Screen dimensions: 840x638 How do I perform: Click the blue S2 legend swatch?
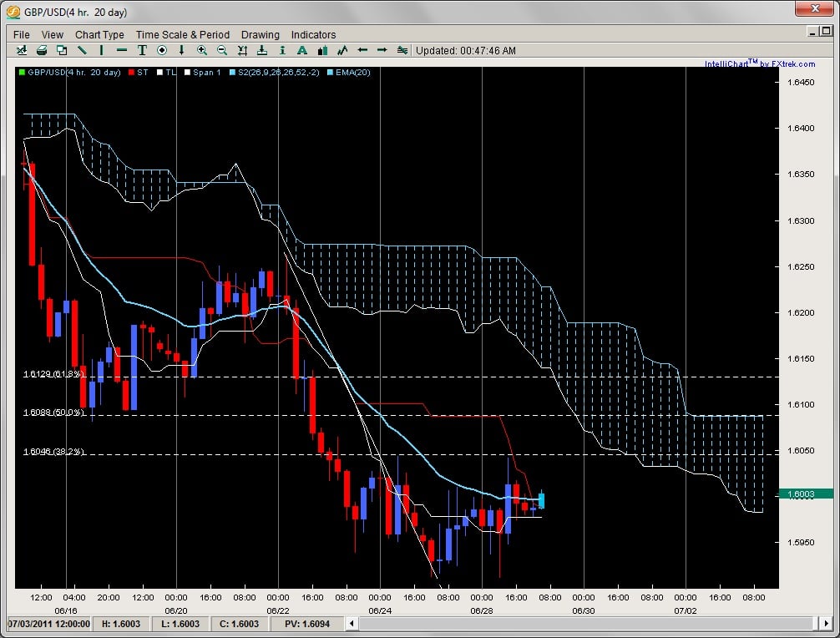pos(232,73)
